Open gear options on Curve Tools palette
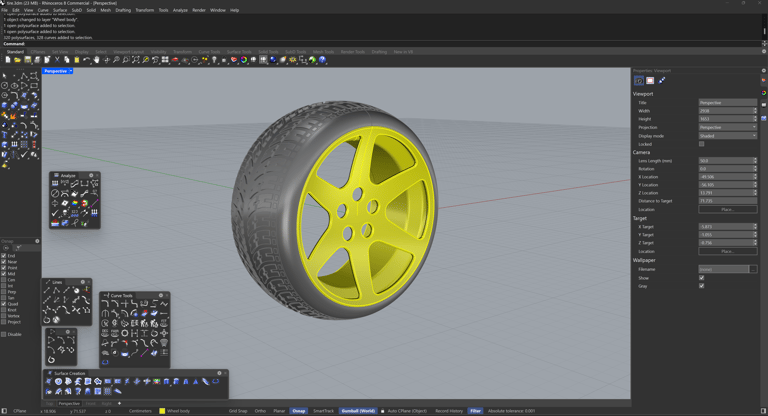Screen dimensions: 768x416 click(160, 296)
